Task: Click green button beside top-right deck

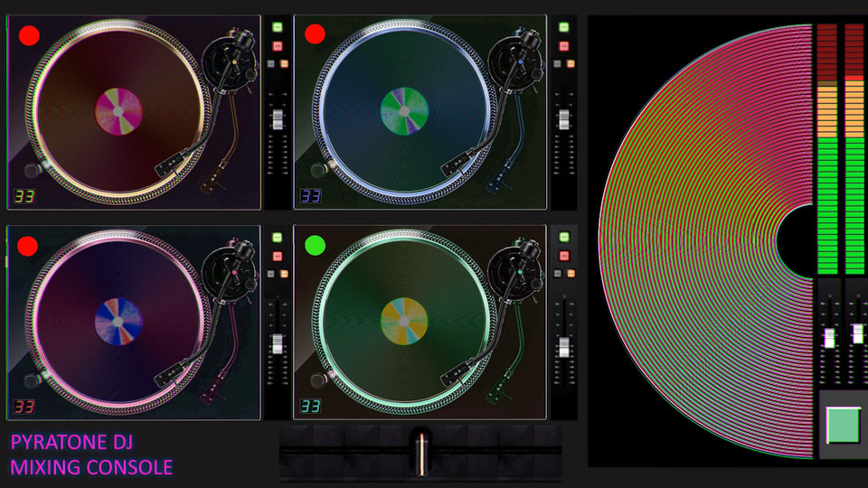Action: (563, 27)
